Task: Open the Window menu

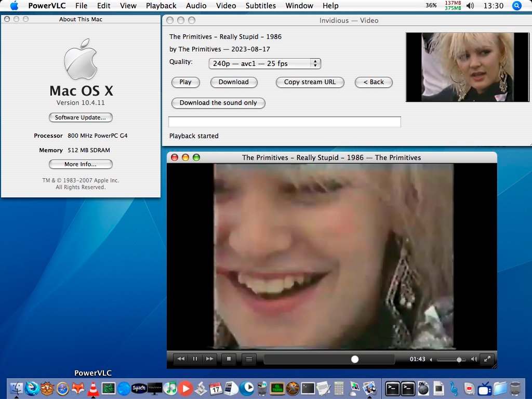Action: click(x=299, y=6)
